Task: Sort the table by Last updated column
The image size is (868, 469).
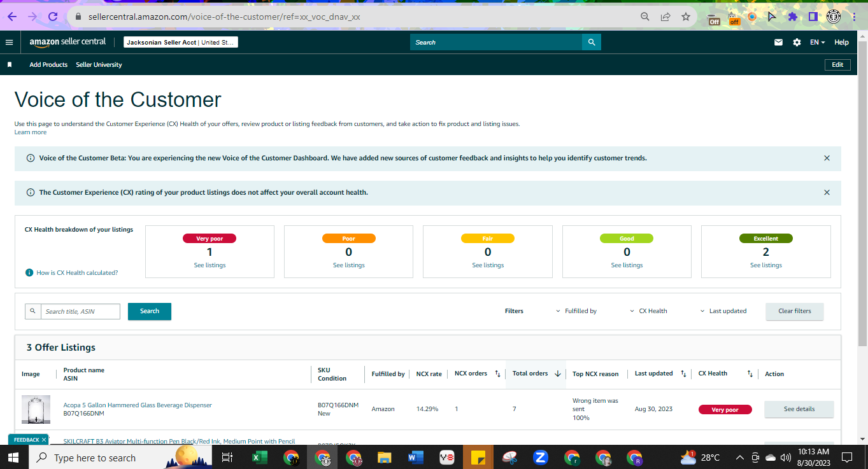Action: (683, 374)
